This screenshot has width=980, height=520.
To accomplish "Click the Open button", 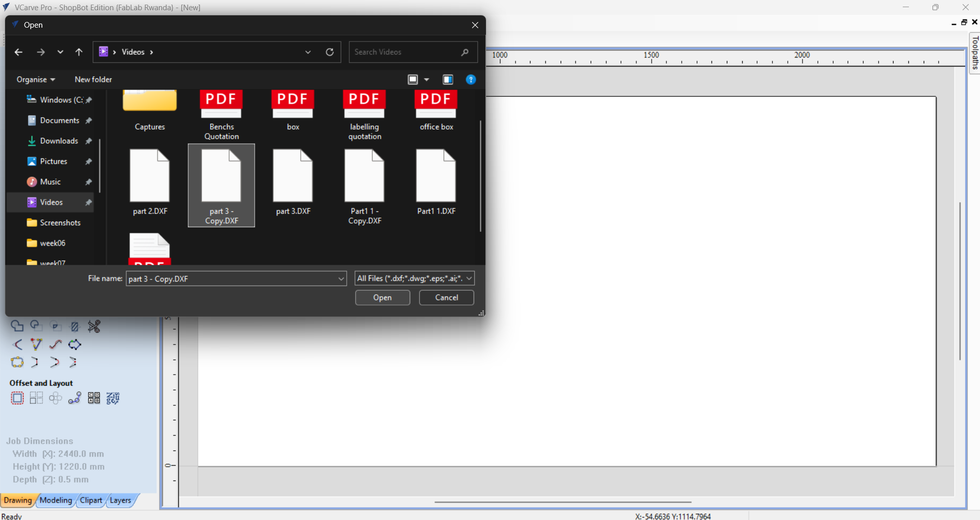I will 383,297.
